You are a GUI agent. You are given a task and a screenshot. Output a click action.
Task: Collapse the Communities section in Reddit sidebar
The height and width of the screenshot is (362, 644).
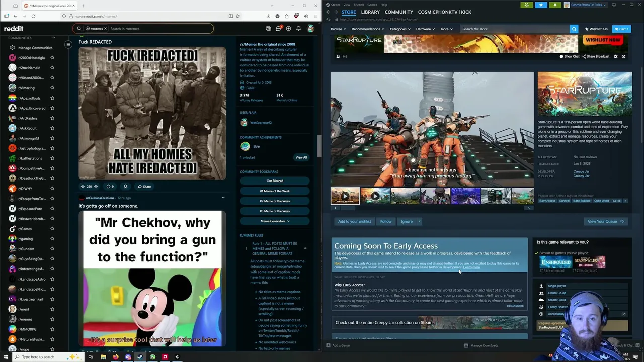pyautogui.click(x=54, y=38)
